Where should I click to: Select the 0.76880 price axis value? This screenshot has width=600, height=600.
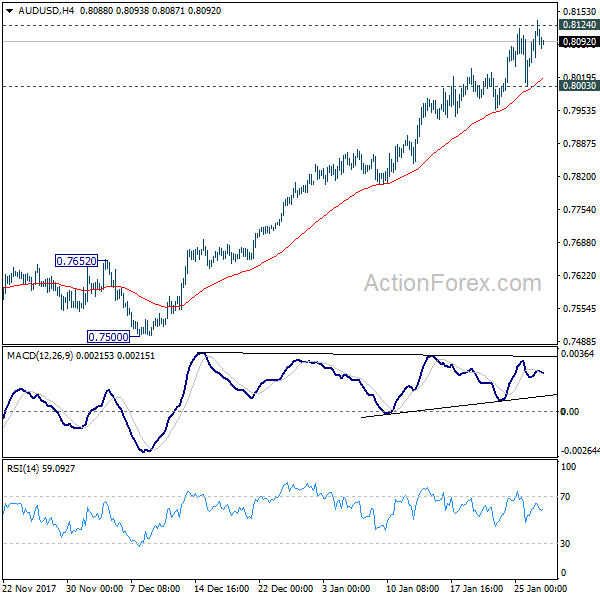579,242
